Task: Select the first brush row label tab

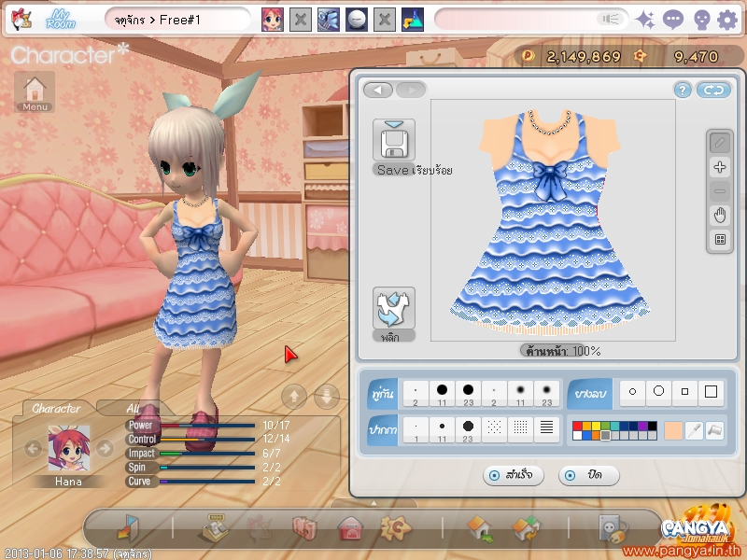Action: 383,394
